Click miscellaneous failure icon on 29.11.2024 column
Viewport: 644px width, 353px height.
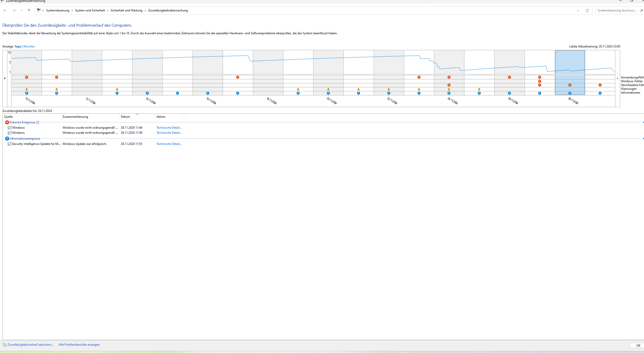click(x=600, y=85)
